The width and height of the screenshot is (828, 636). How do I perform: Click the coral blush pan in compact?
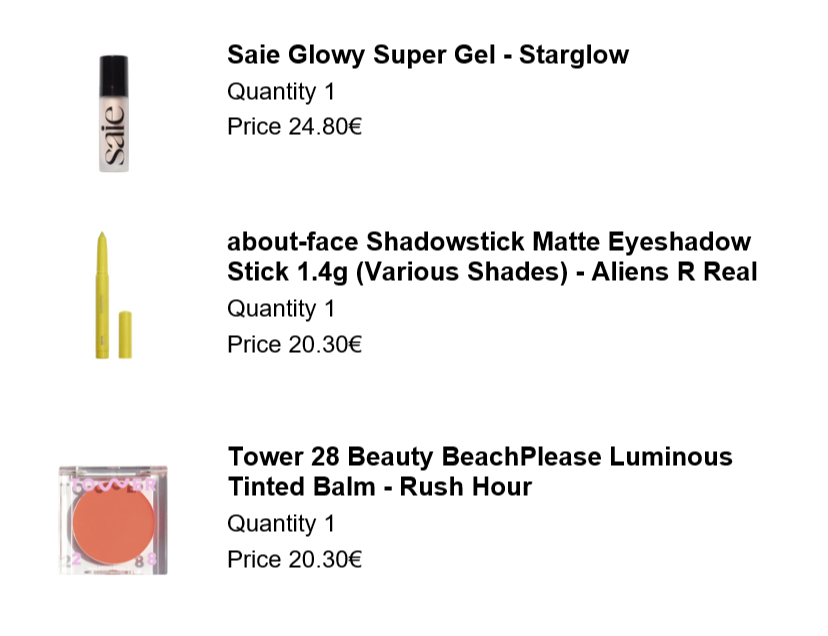pos(114,523)
